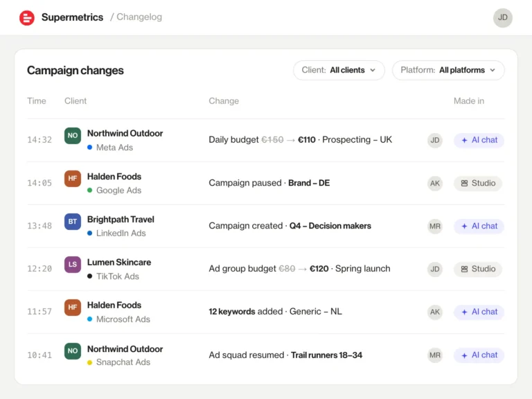Click the Meta Ads platform label

(x=114, y=148)
